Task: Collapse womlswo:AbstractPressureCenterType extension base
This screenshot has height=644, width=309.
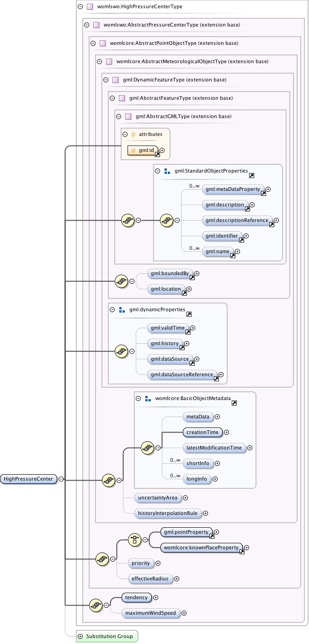Action: [x=87, y=25]
